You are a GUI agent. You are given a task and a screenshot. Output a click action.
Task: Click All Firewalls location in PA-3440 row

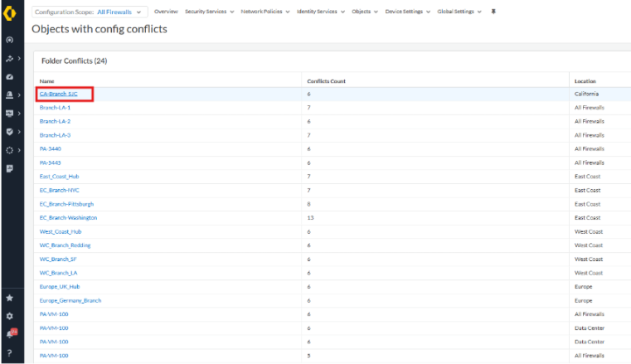590,148
